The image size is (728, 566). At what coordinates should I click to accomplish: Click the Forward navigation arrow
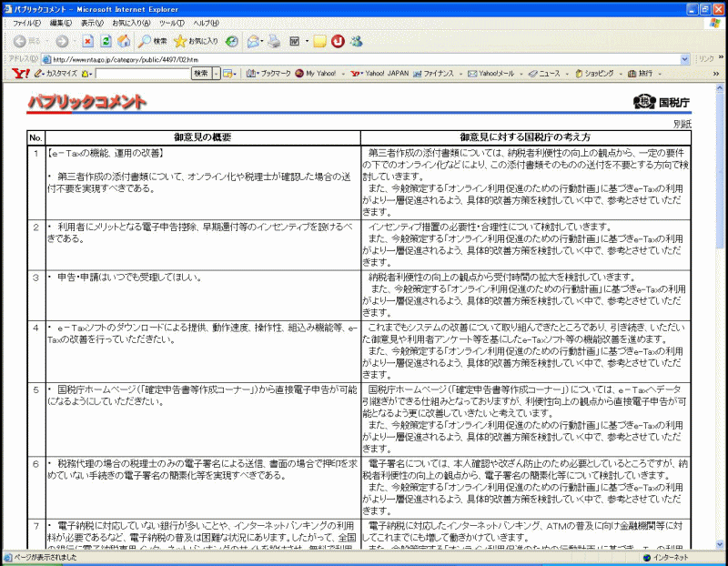click(62, 41)
